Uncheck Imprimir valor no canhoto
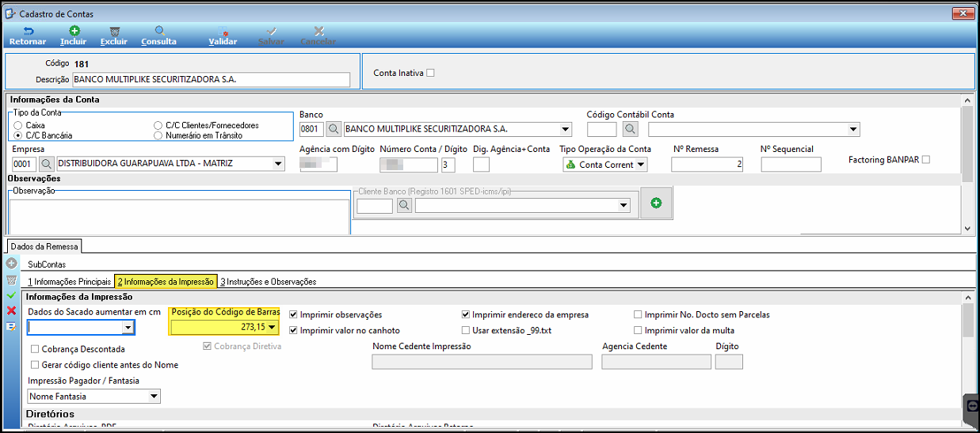The image size is (980, 433). (294, 330)
